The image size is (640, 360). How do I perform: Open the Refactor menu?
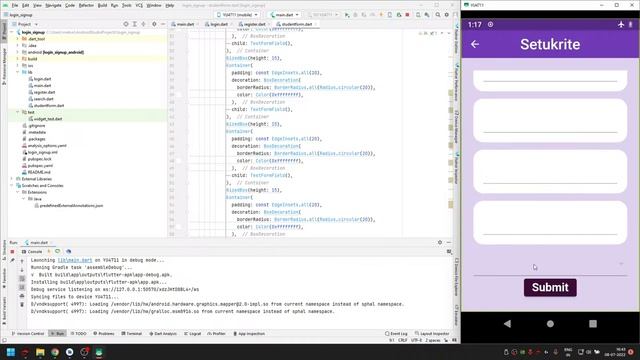(x=86, y=5)
